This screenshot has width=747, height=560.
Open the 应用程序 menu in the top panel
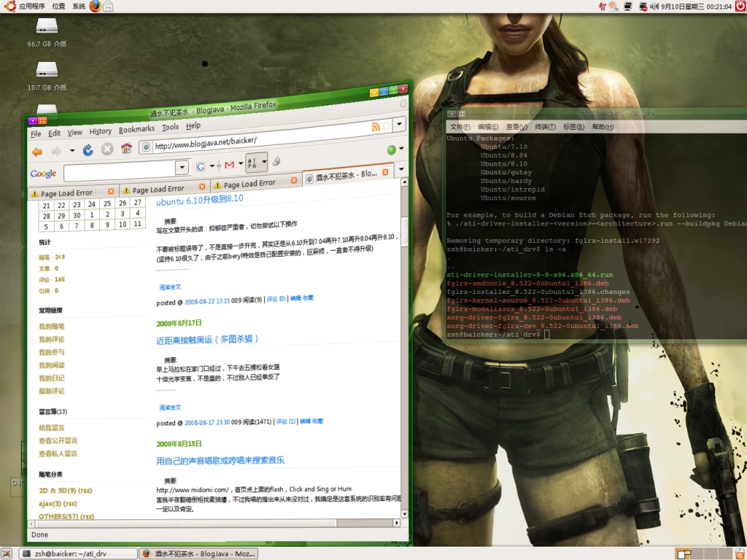click(32, 6)
